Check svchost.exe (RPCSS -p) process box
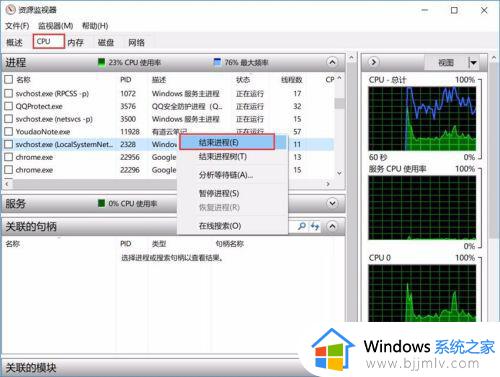The image size is (500, 377). [x=9, y=93]
